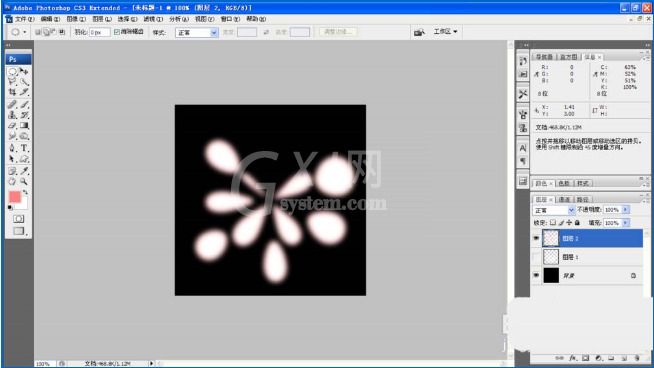Screen dimensions: 654x368
Task: Open the File menu
Action: click(x=24, y=19)
